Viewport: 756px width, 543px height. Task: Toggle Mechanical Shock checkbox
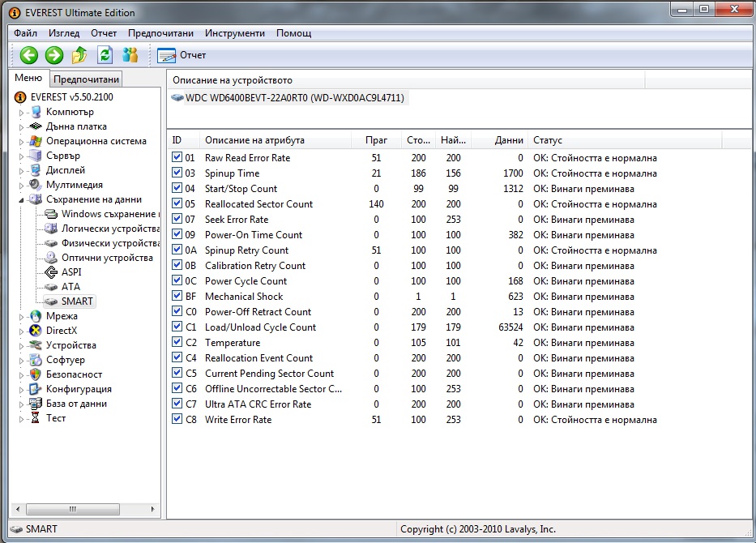click(177, 296)
